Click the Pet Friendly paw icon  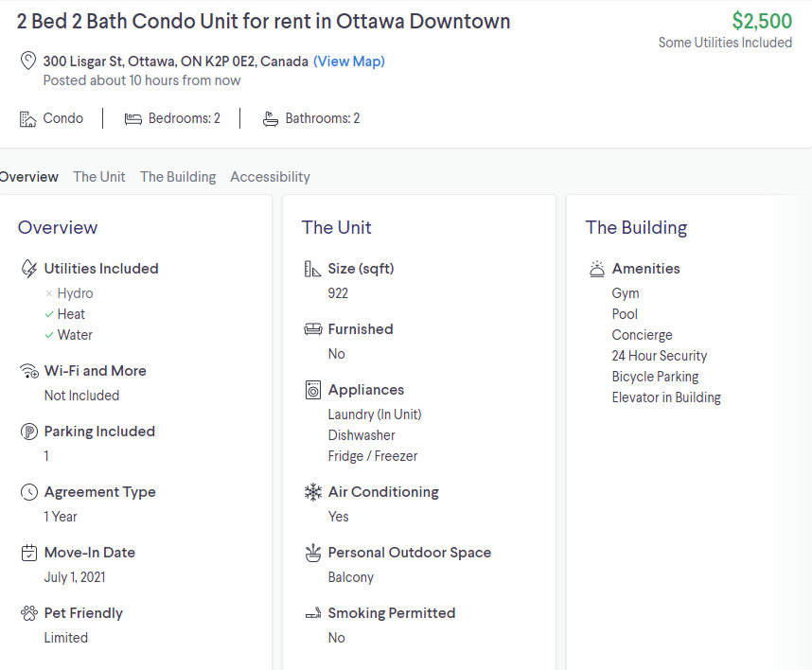click(29, 613)
